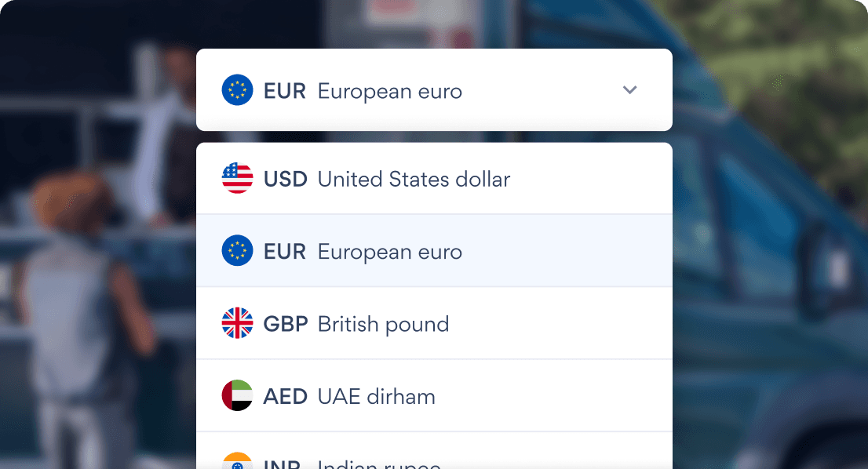Screen dimensions: 868x469
Task: Click the British Union Jack flag icon
Action: pyautogui.click(x=238, y=323)
